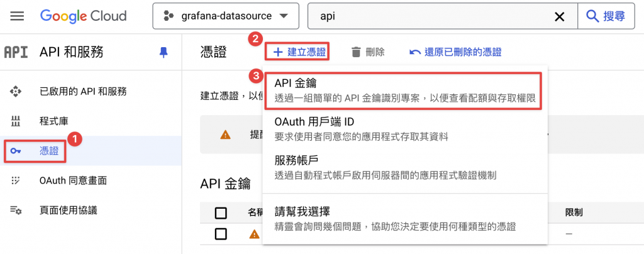Choose OAuth 用戶端 ID from the menu
Image resolution: width=644 pixels, height=254 pixels.
(x=404, y=129)
